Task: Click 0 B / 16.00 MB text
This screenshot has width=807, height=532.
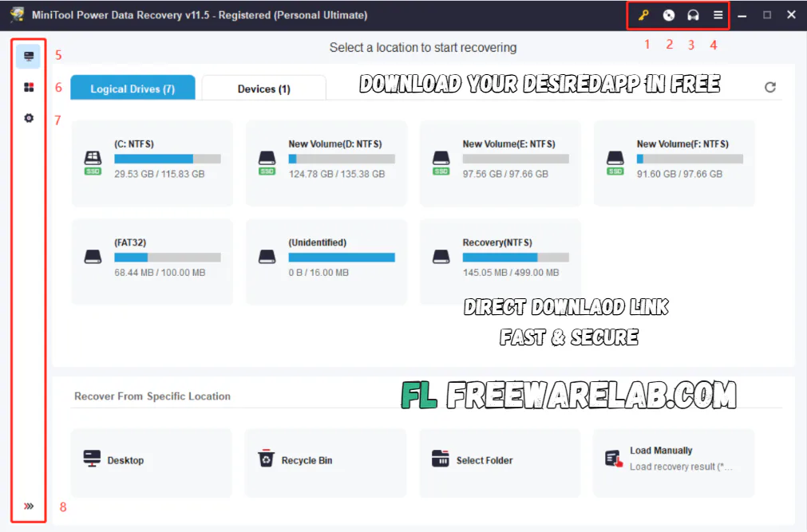Action: coord(318,273)
